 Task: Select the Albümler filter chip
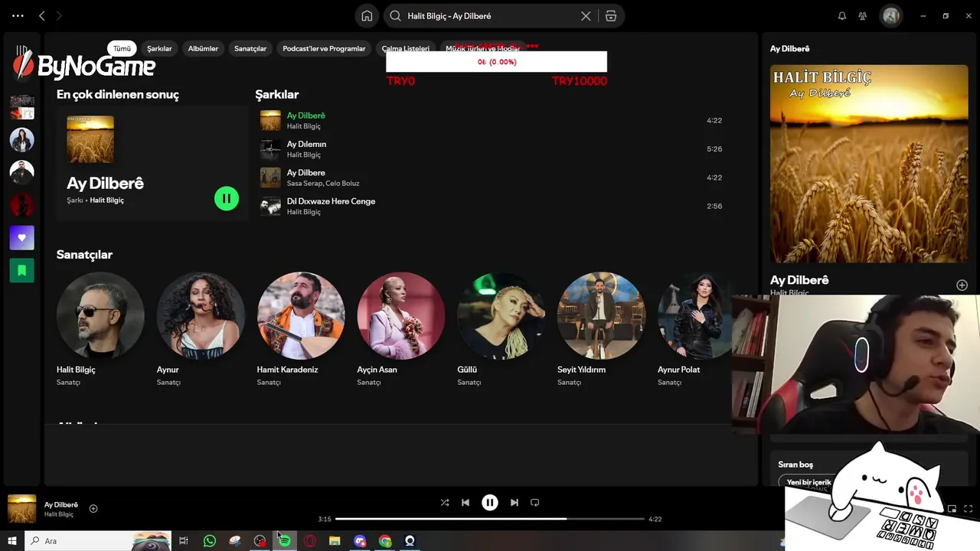[203, 48]
